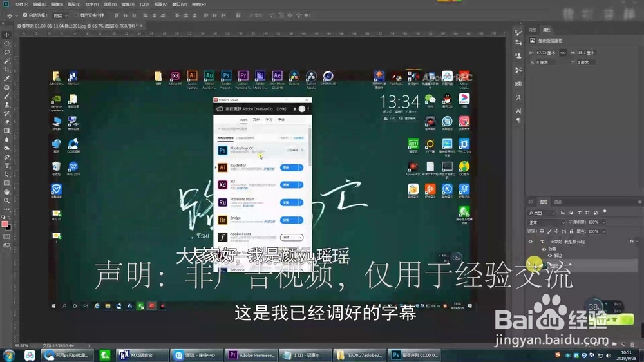The image size is (644, 362).
Task: Select the Horizontal Type tool
Action: [6, 166]
